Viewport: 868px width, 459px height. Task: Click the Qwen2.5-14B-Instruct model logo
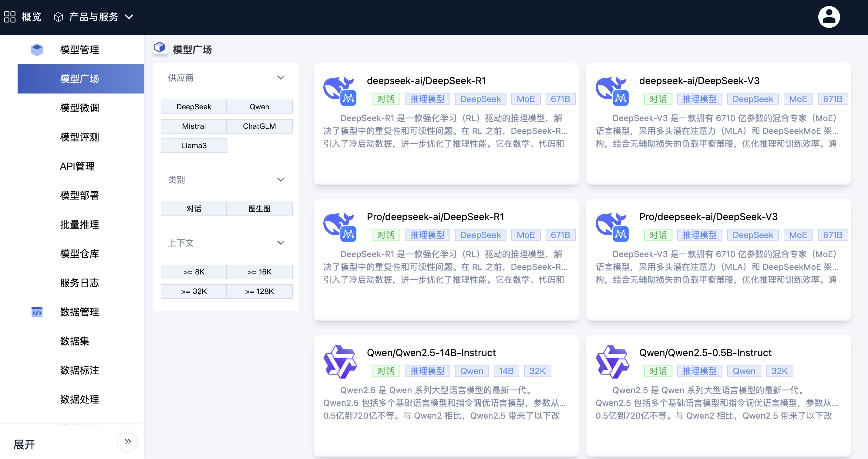point(340,362)
